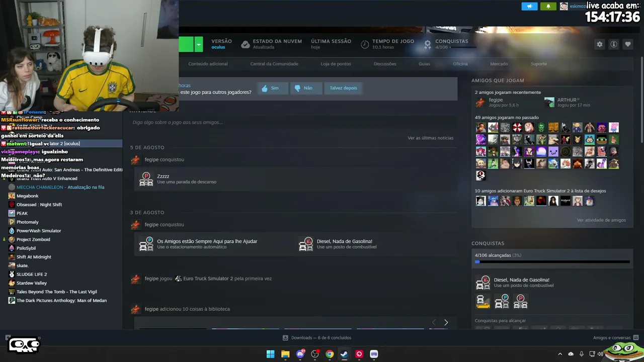The height and width of the screenshot is (362, 644).
Task: Click fegipe avatar beside 5 de agosto activity
Action: [x=135, y=160]
